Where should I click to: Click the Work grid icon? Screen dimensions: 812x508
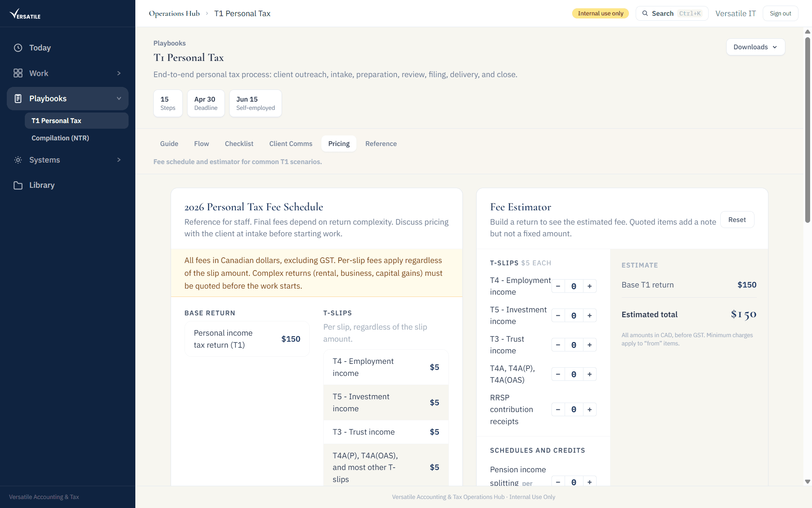click(18, 73)
